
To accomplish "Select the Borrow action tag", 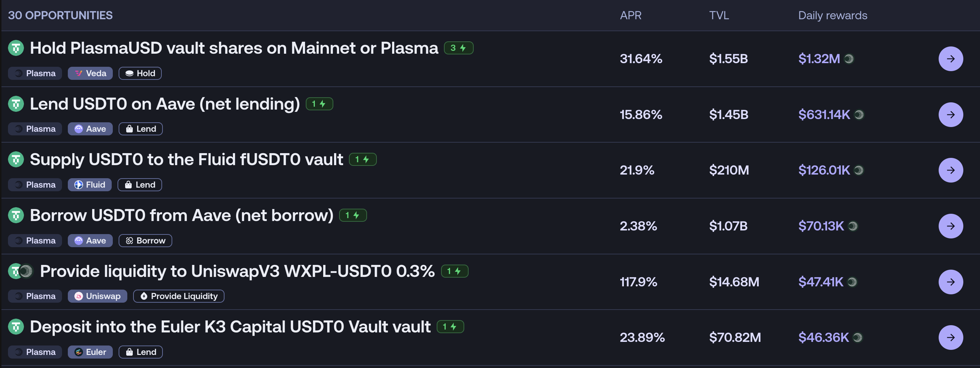I will point(145,241).
